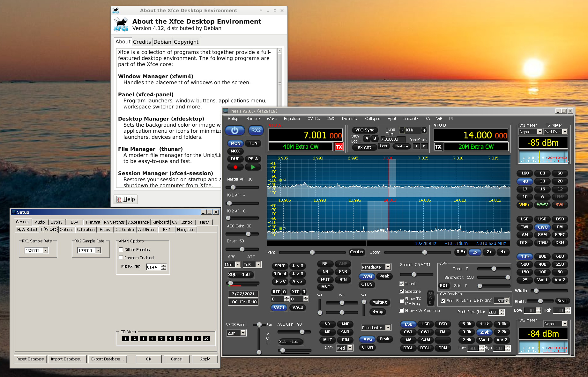Enable the Dither Enabled checkbox

coord(121,249)
